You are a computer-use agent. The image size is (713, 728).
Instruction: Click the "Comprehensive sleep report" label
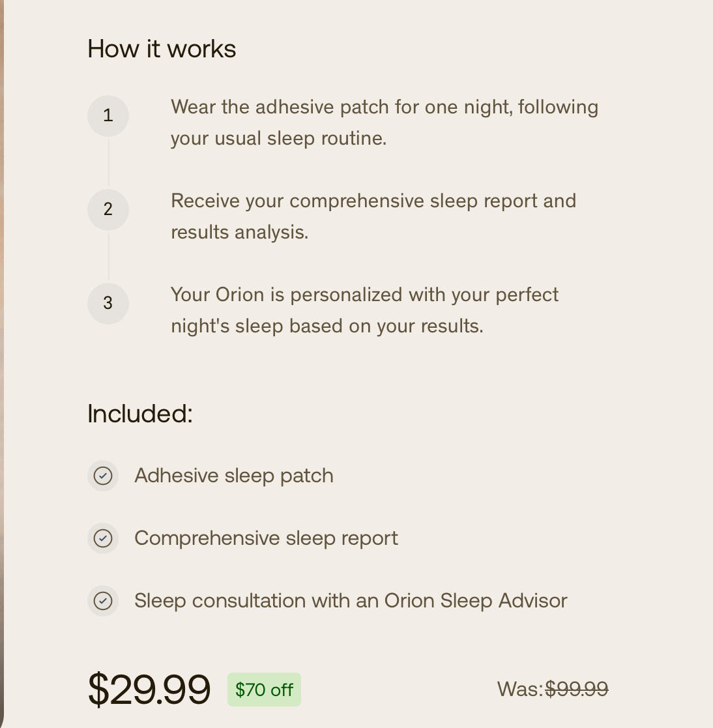coord(266,538)
